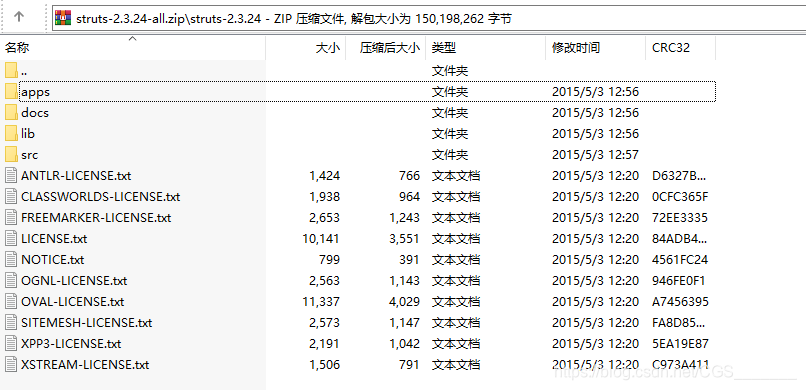Select the ANTLR-LICENSE.txt file name
This screenshot has width=806, height=390.
pos(76,176)
